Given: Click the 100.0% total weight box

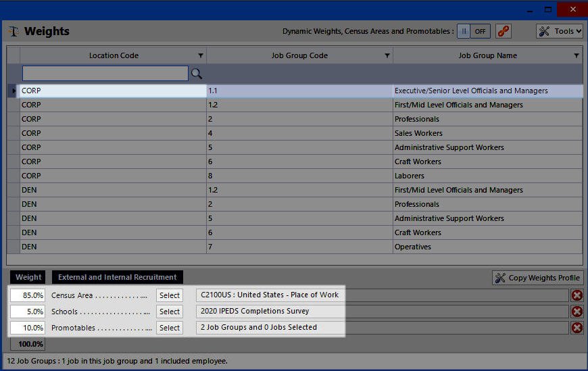Looking at the screenshot, I should click(28, 344).
